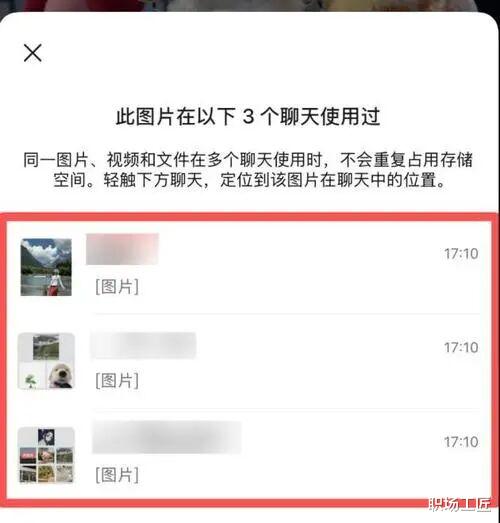Open the first chat's pink blurred name
500x523 pixels.
tap(122, 249)
